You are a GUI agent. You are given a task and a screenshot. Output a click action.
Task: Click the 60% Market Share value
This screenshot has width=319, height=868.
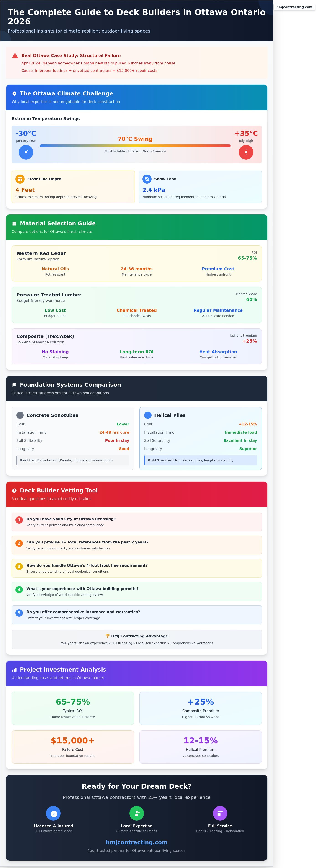[251, 300]
